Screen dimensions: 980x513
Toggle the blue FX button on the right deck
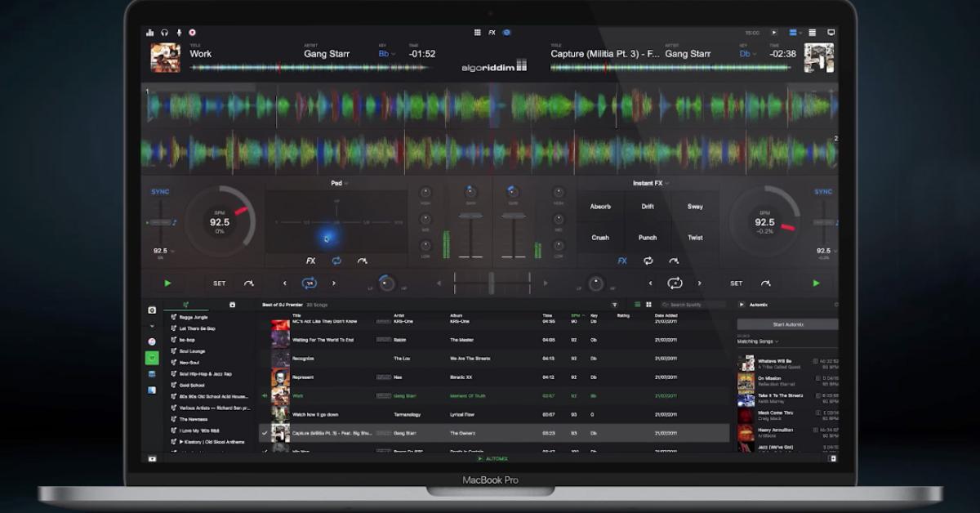click(621, 261)
